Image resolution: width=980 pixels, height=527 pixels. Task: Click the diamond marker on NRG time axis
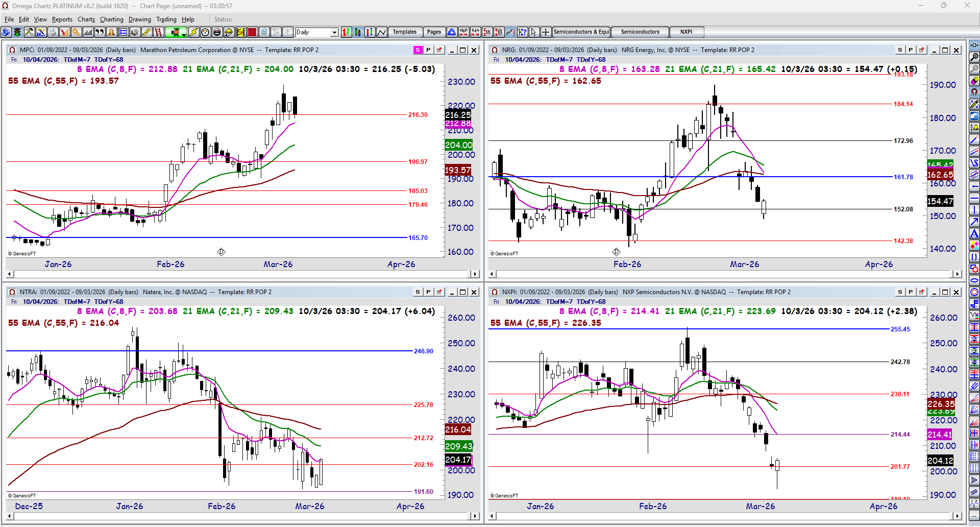616,252
